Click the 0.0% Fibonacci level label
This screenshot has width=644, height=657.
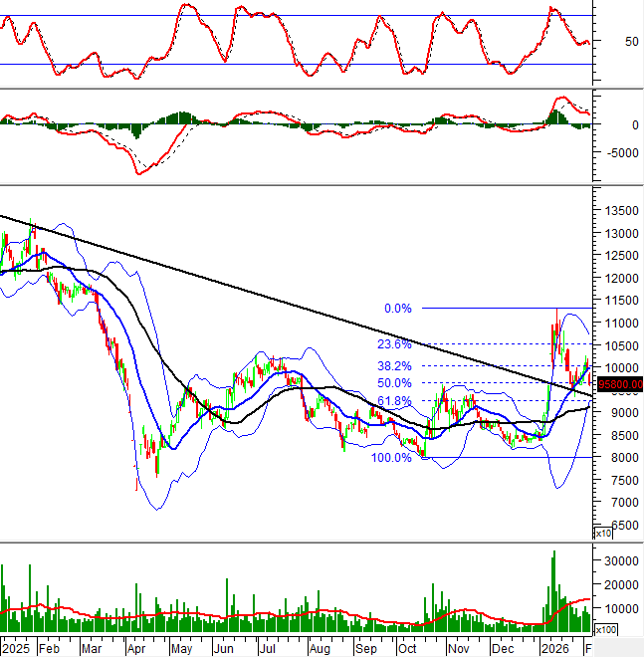coord(397,309)
